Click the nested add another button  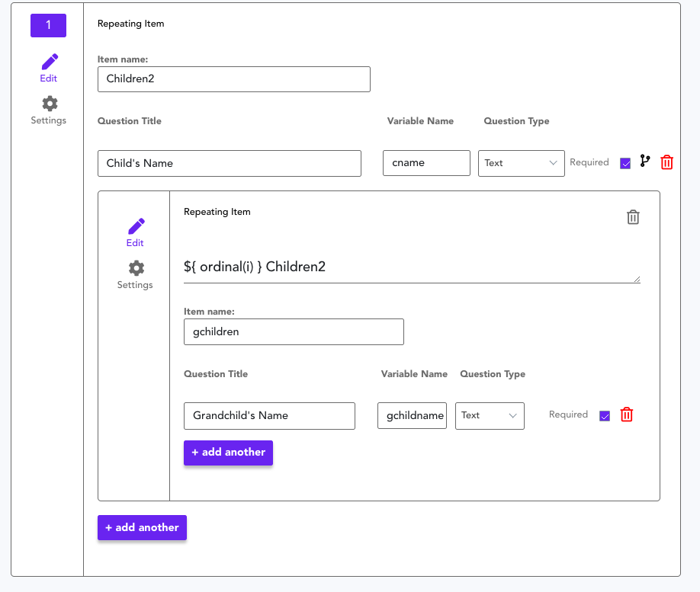[x=228, y=453]
